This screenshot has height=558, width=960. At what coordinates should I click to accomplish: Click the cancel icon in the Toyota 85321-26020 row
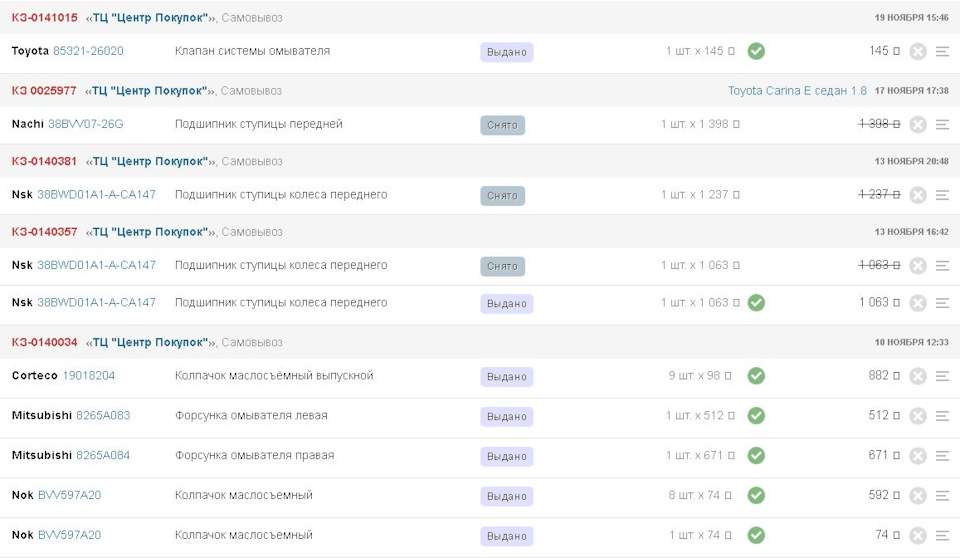pyautogui.click(x=918, y=51)
